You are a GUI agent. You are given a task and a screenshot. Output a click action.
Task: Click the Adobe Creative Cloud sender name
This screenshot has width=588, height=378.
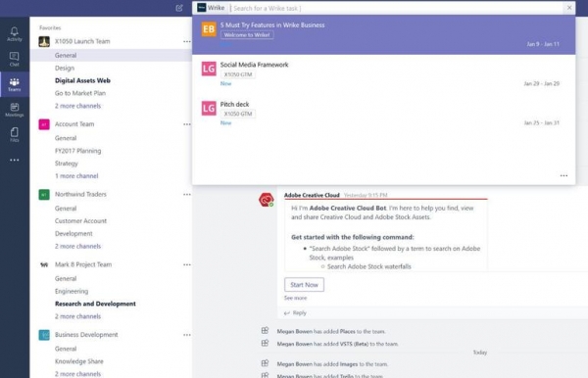point(312,195)
